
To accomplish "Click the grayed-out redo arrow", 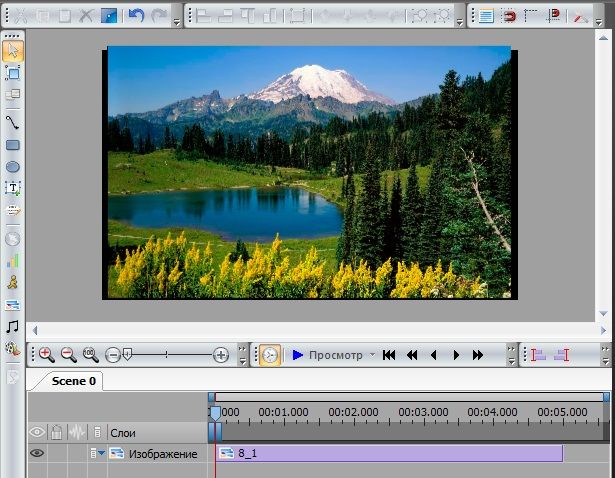I will click(159, 16).
